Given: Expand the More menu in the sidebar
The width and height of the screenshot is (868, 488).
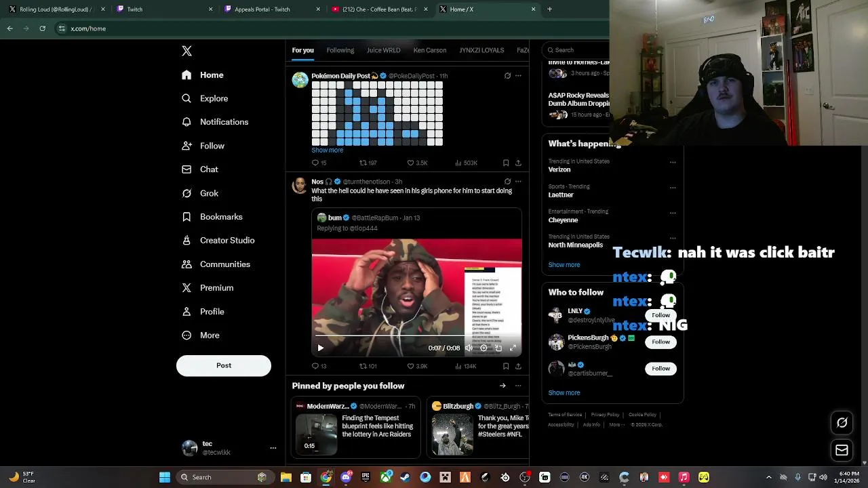Looking at the screenshot, I should click(201, 335).
